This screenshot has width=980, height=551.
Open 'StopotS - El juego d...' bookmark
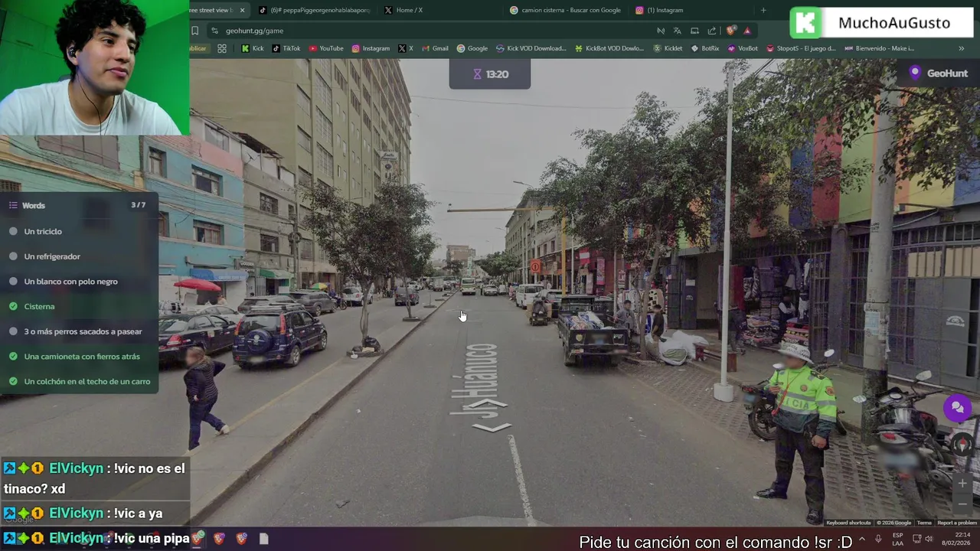[x=801, y=48]
